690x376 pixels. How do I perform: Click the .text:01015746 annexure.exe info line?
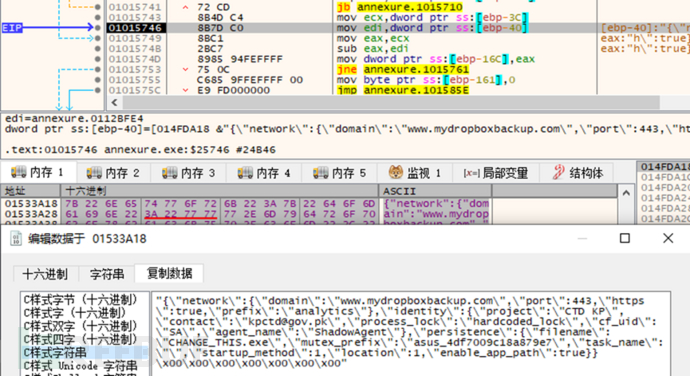pos(140,150)
